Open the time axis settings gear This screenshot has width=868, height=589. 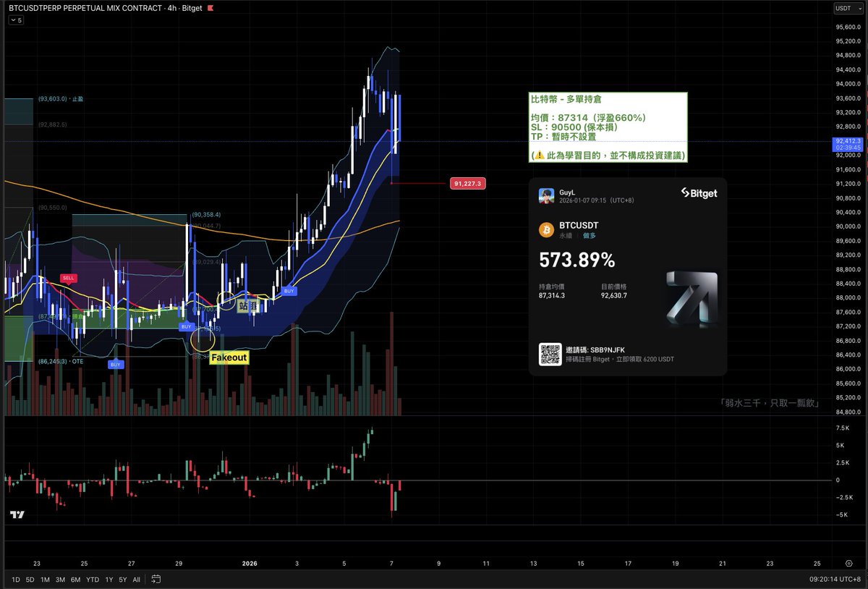pos(848,563)
